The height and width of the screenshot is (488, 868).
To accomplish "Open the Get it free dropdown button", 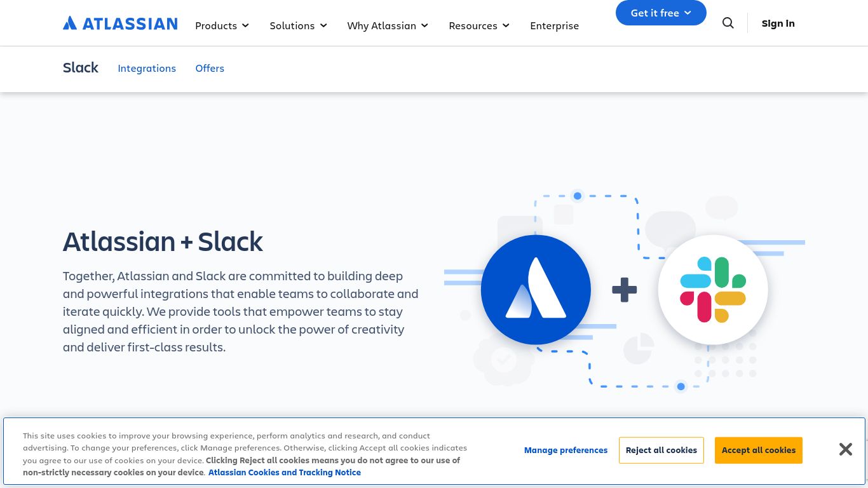I will (x=661, y=13).
